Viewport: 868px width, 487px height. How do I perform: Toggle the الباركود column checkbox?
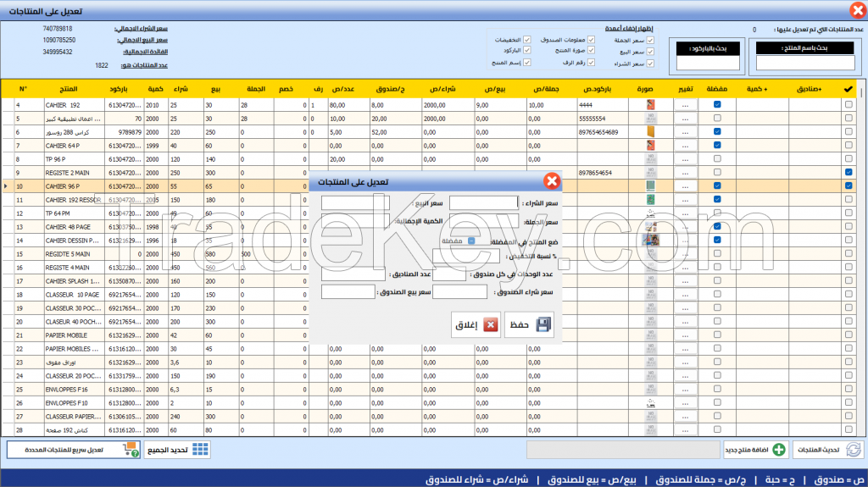tap(527, 50)
